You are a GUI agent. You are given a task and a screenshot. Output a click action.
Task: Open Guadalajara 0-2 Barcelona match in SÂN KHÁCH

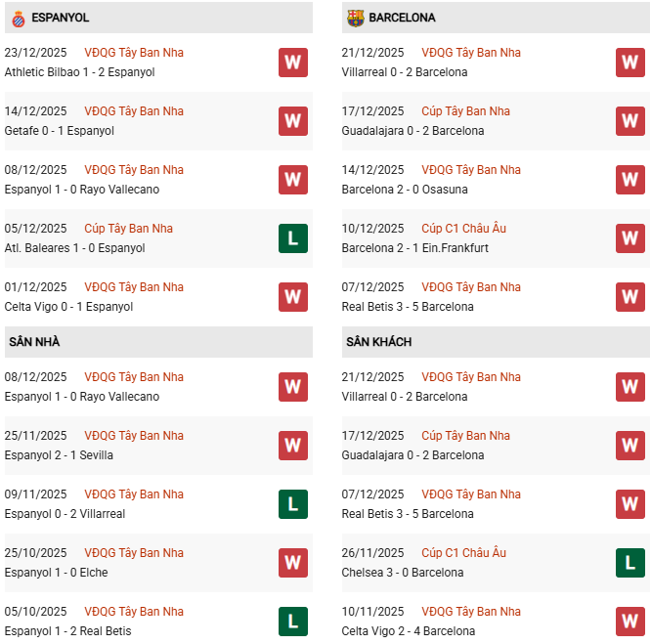point(412,455)
